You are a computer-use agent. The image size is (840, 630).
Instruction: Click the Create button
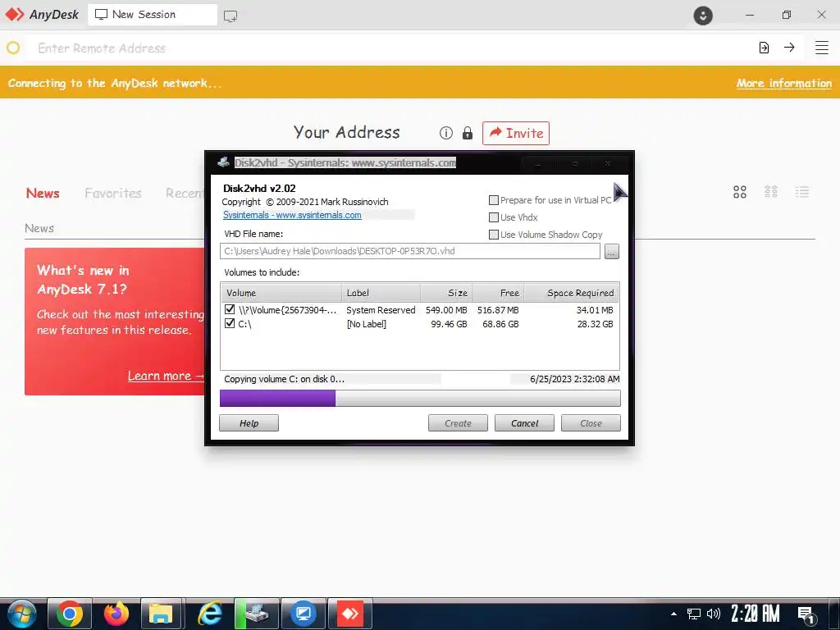coord(458,422)
